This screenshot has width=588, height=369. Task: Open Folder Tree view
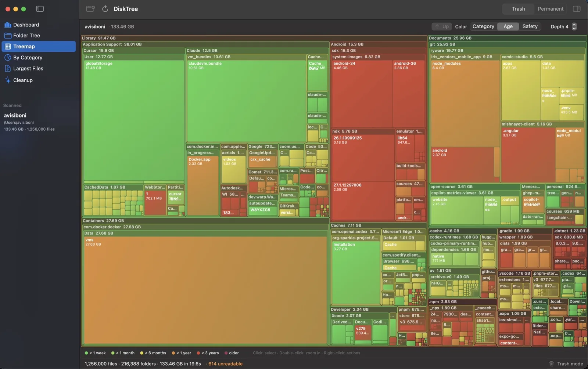[x=39, y=36]
